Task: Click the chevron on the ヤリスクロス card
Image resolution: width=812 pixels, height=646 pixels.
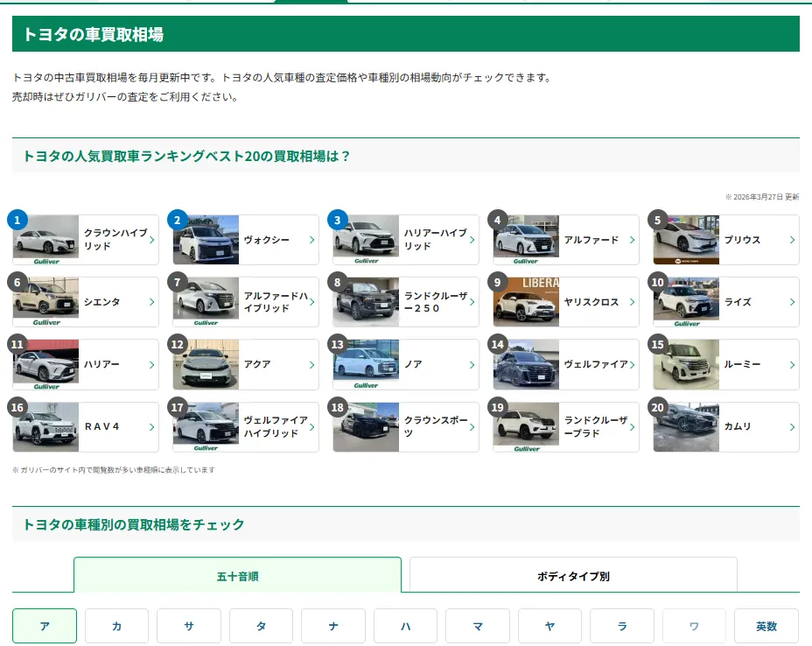Action: click(633, 302)
